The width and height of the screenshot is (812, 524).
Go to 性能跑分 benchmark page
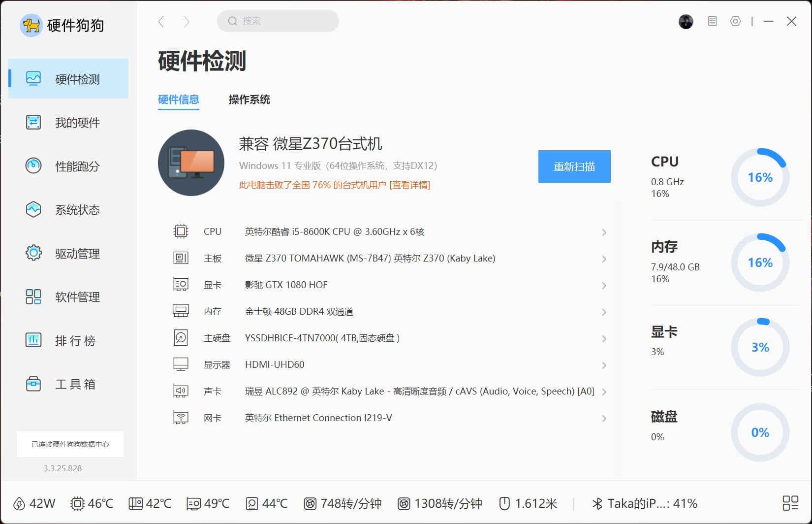click(68, 166)
